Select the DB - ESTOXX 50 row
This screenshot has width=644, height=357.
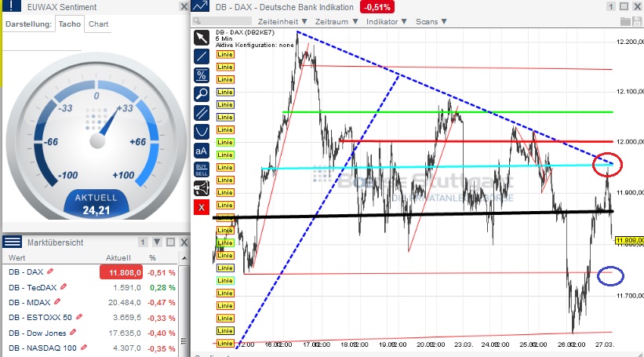tap(91, 318)
